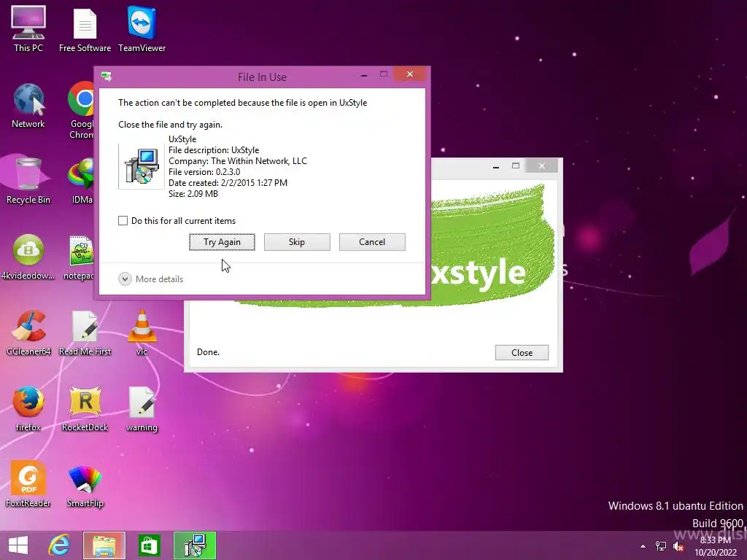
Task: Click the 'Size: 2.09 MB' text
Action: [x=193, y=194]
